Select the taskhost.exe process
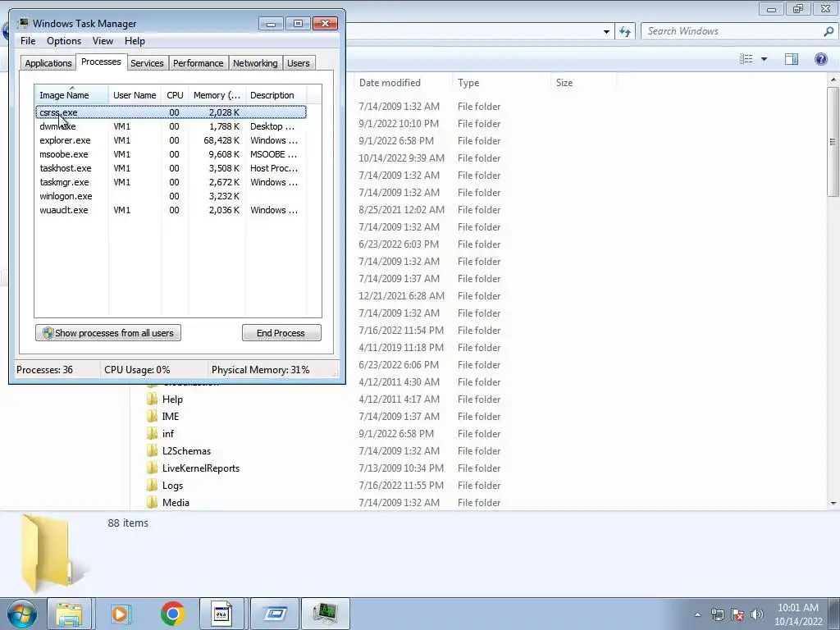 171,168
